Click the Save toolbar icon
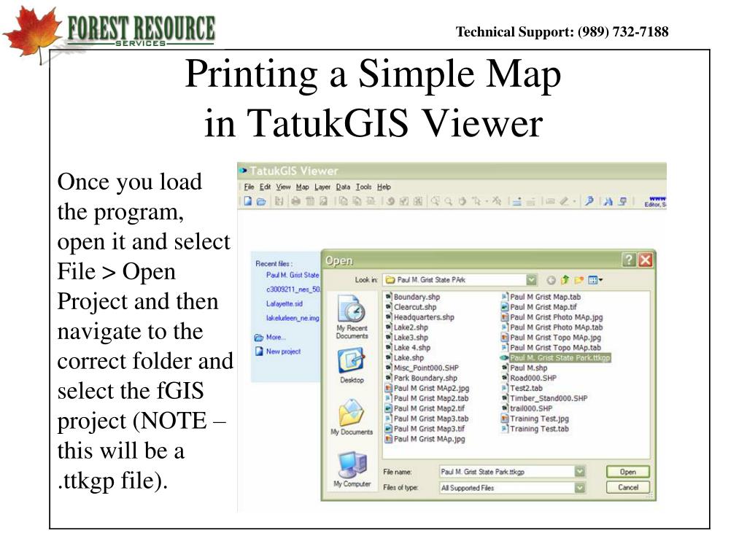The height and width of the screenshot is (560, 747). click(279, 201)
